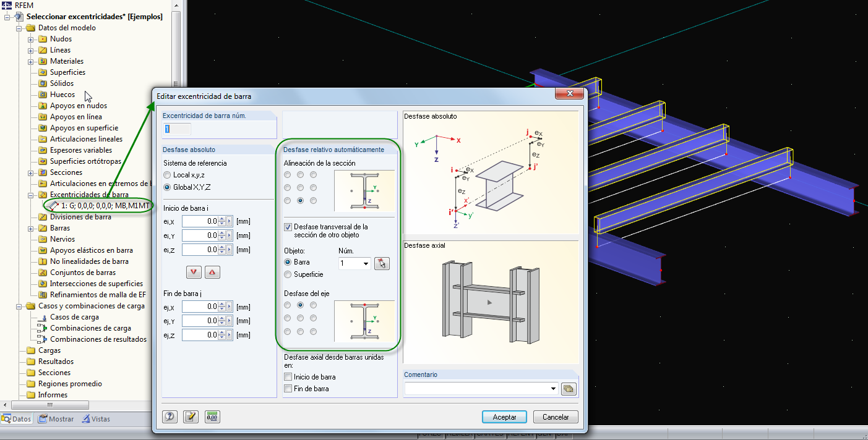The height and width of the screenshot is (440, 868).
Task: Click the Sólidos icon in the tree
Action: tap(43, 83)
